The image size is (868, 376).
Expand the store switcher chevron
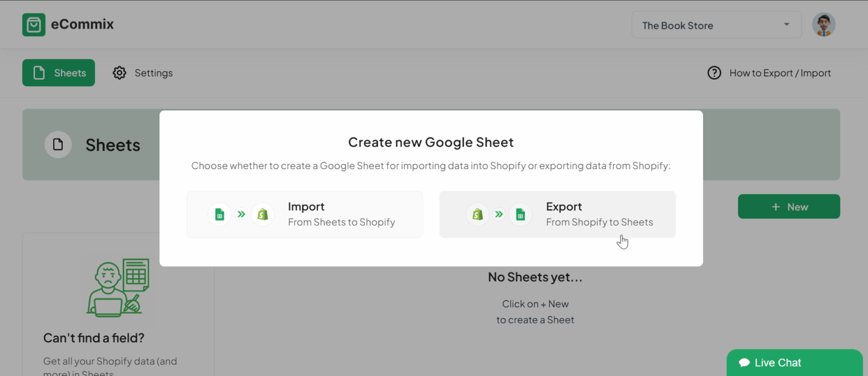coord(785,24)
